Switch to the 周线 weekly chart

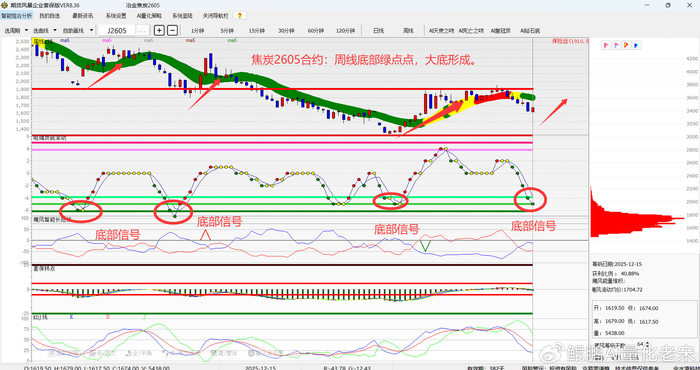408,31
